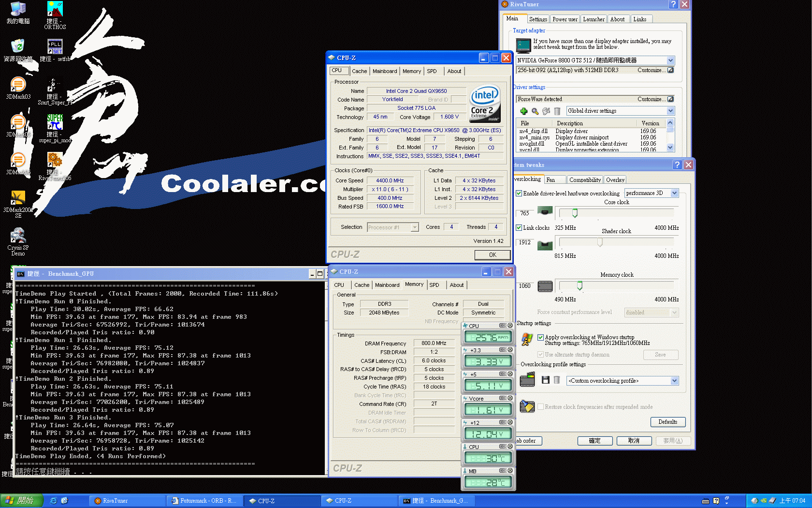Click RivaTuner taskbar button
The image size is (812, 508).
coord(127,501)
